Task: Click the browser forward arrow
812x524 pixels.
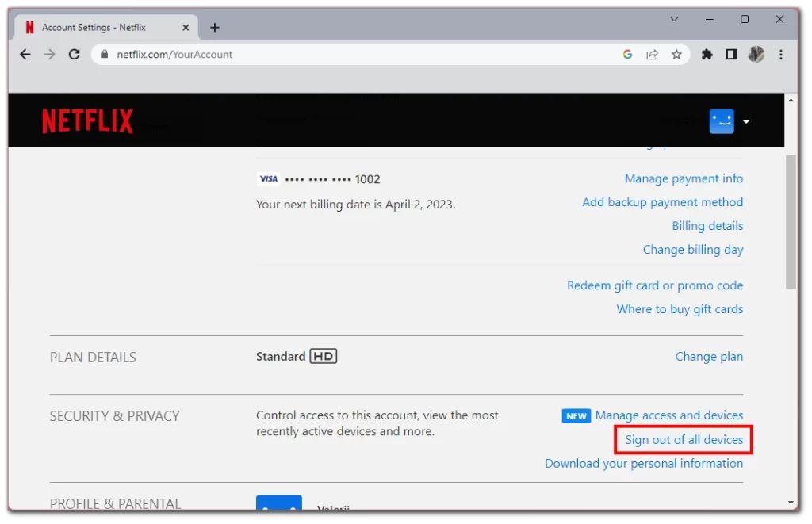Action: tap(50, 55)
